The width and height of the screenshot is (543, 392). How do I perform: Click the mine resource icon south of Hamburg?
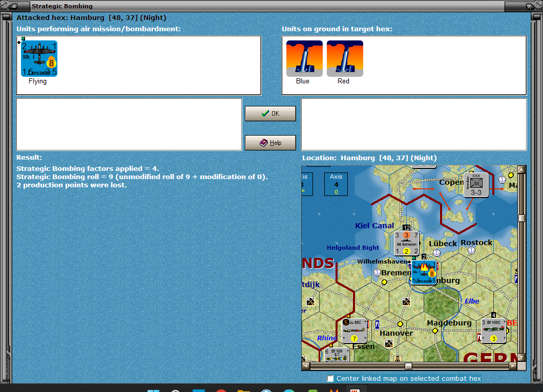406,301
